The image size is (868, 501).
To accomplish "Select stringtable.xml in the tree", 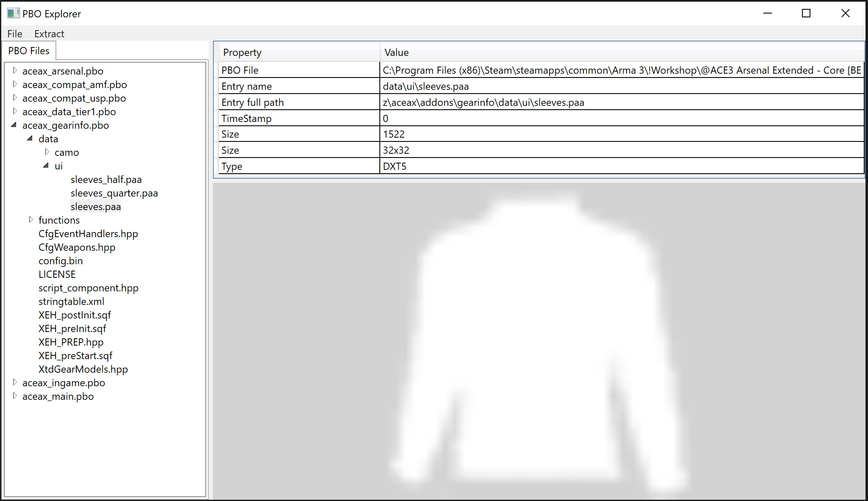I will [71, 302].
